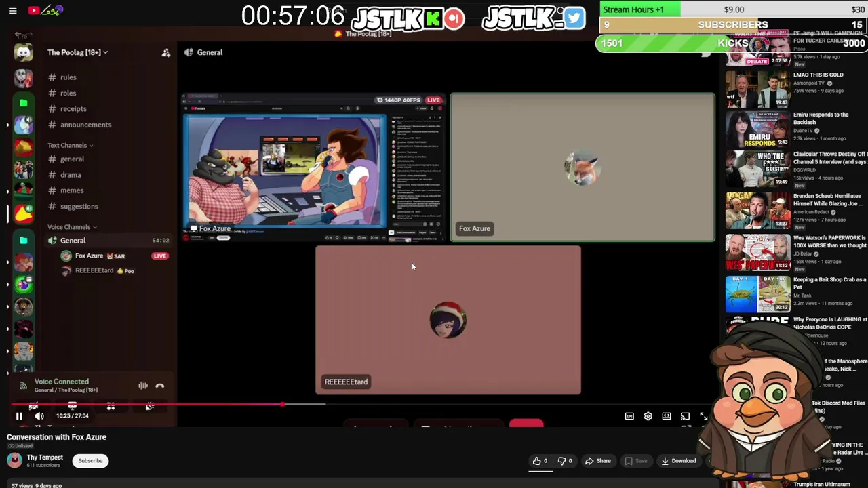Click the LIVE badge next to Fox Azure

160,256
